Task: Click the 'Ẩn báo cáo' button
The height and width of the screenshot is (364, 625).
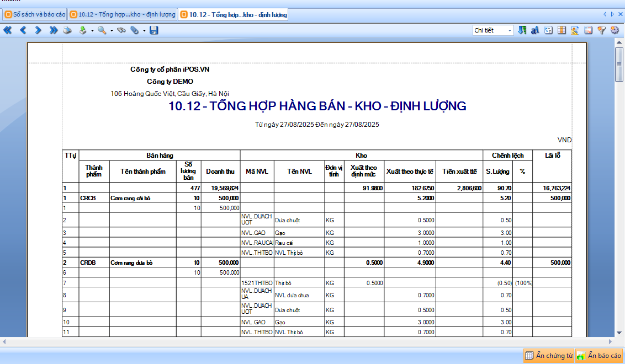Action: point(600,356)
